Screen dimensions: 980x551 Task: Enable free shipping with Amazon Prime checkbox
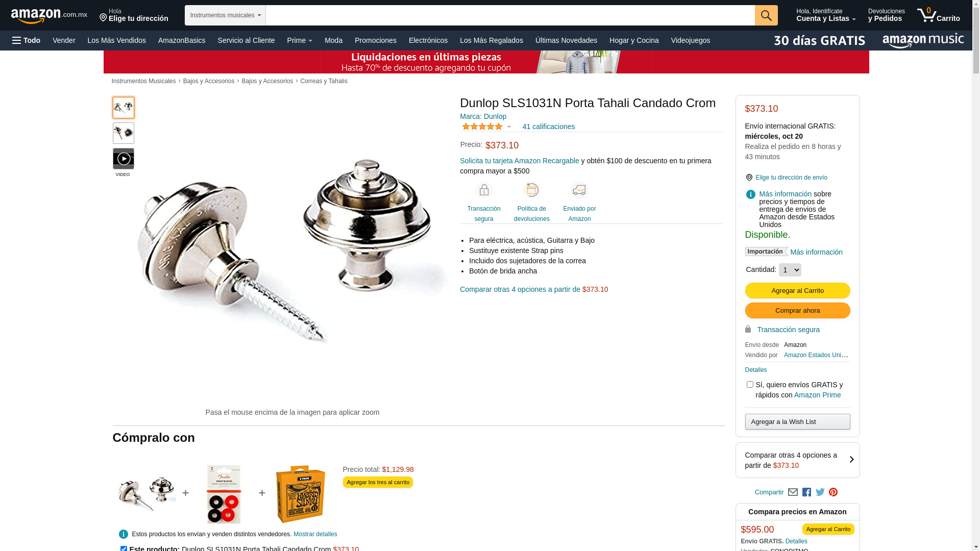pyautogui.click(x=750, y=385)
